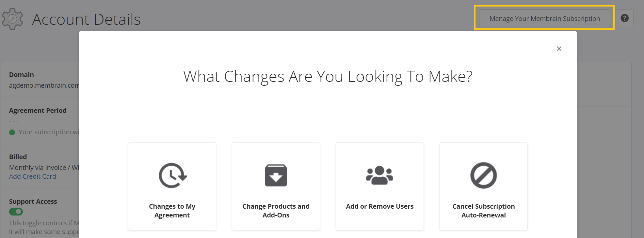Screen dimensions: 644x238
Task: Open Manage Your Membrain Subscription
Action: tap(544, 18)
